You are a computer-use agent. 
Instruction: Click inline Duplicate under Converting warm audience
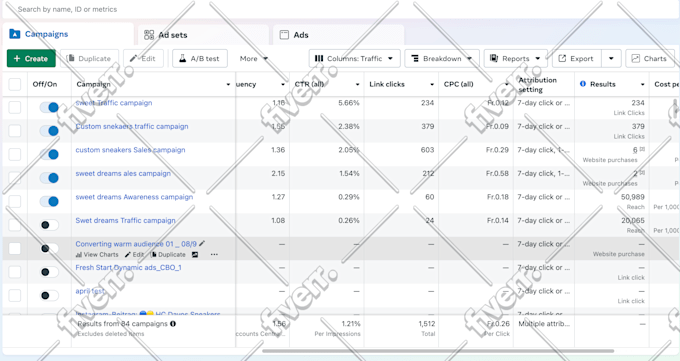(x=168, y=255)
